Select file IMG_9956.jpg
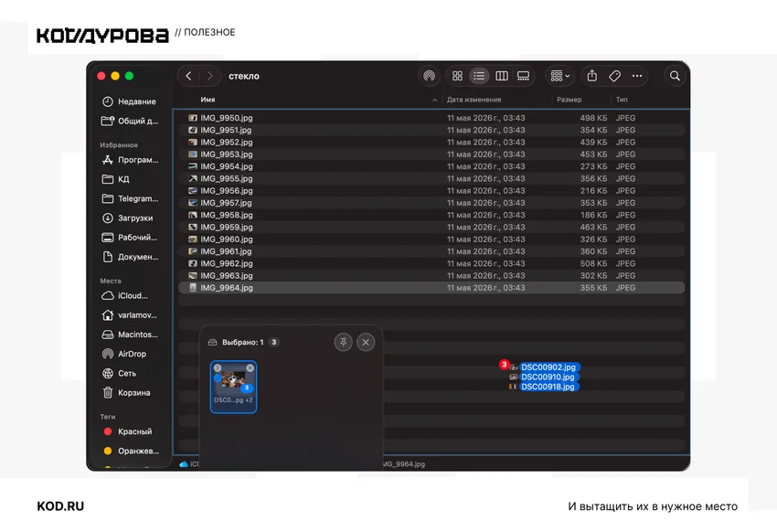The height and width of the screenshot is (532, 777). [431, 191]
